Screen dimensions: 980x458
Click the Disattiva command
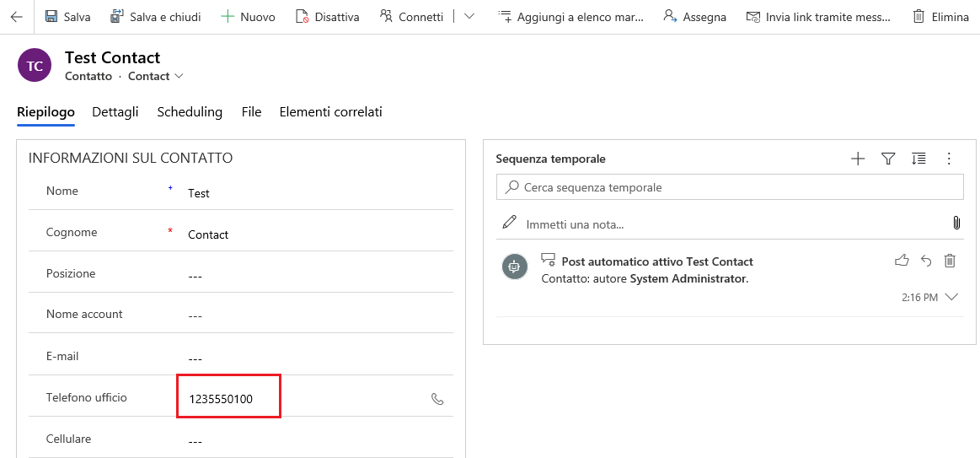[328, 17]
